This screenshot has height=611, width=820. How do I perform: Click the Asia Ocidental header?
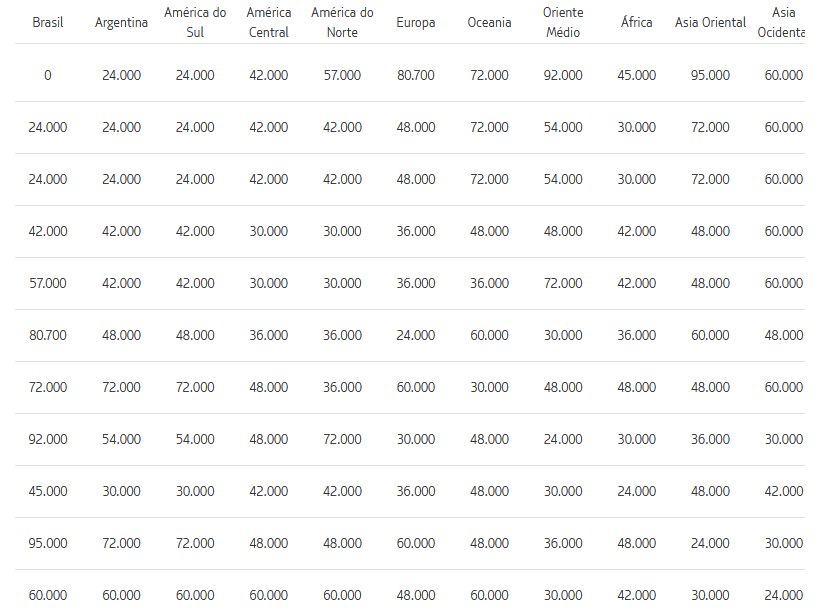tap(782, 22)
